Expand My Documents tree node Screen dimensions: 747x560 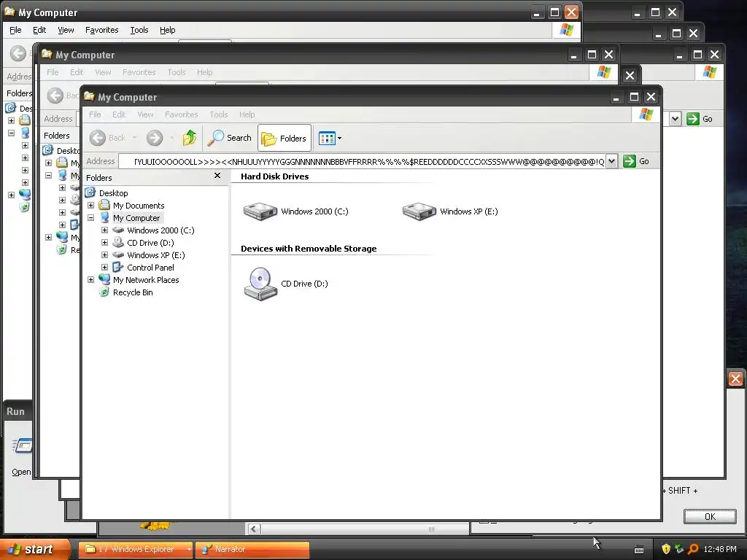click(x=90, y=205)
